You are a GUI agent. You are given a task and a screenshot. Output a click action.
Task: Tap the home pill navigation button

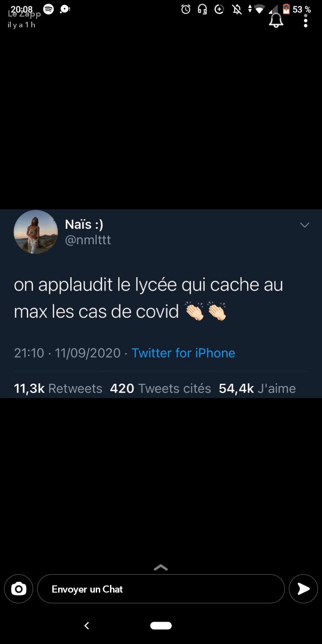pos(161,626)
